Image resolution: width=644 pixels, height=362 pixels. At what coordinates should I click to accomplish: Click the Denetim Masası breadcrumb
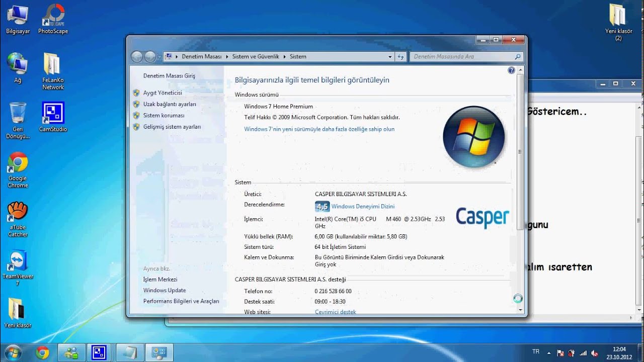202,57
